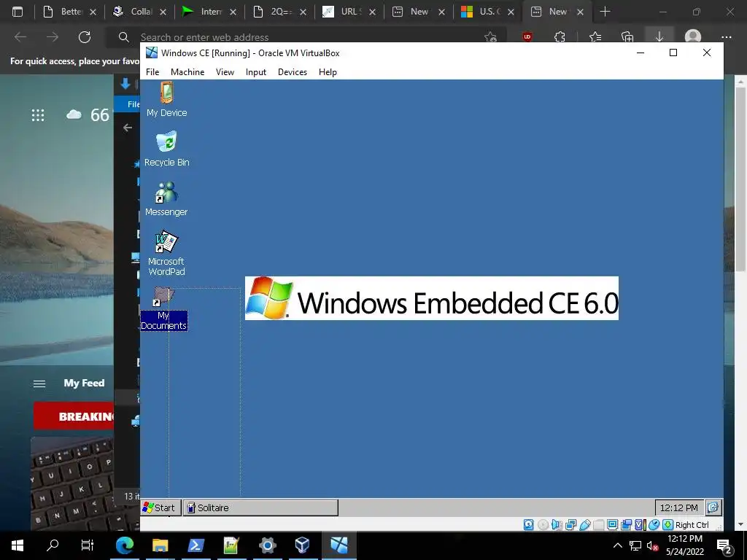The height and width of the screenshot is (560, 747).
Task: Open host notification center
Action: pos(724,545)
